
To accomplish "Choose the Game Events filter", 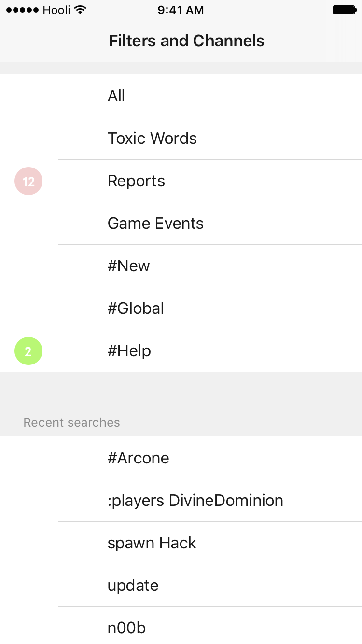I will point(181,223).
